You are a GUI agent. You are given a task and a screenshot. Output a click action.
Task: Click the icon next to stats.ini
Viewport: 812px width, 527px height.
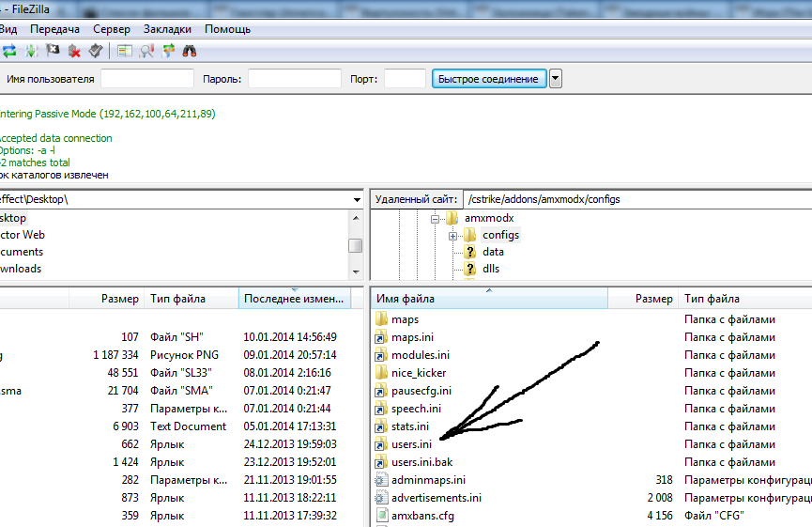381,426
